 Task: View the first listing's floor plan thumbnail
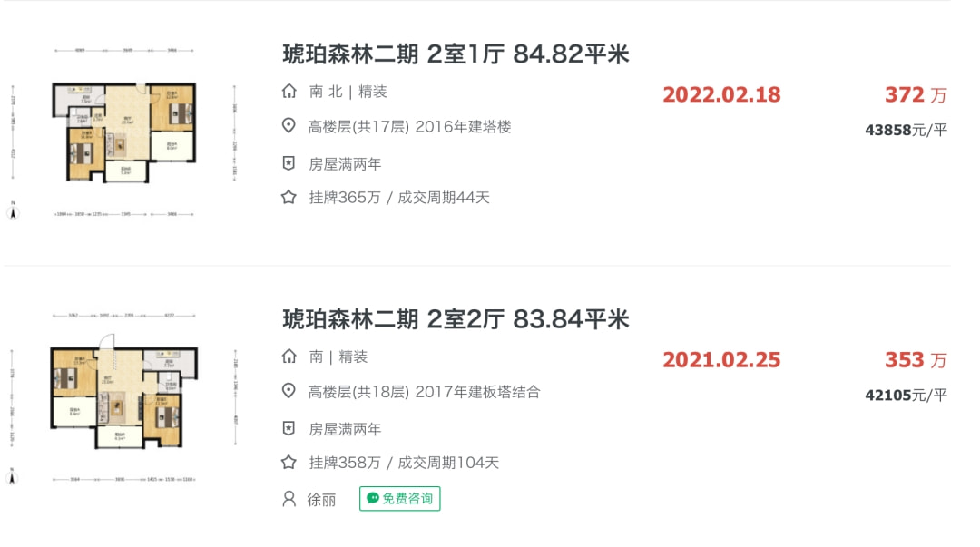[x=123, y=132]
